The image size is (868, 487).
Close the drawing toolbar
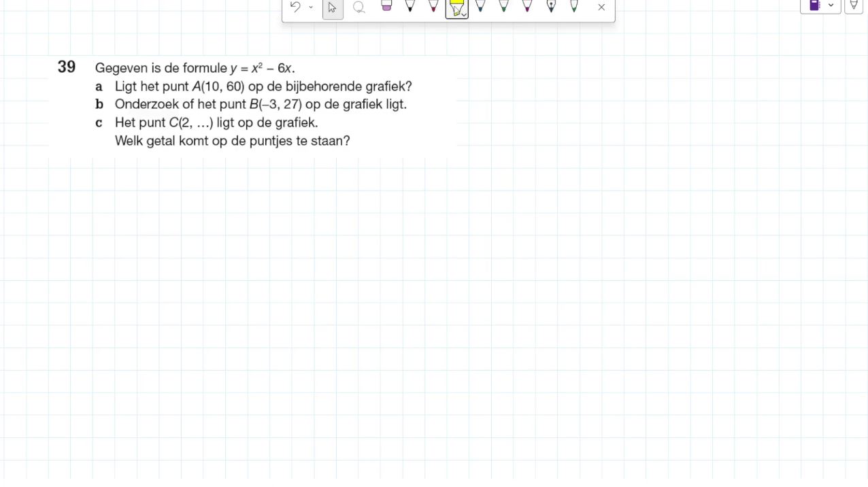[601, 7]
